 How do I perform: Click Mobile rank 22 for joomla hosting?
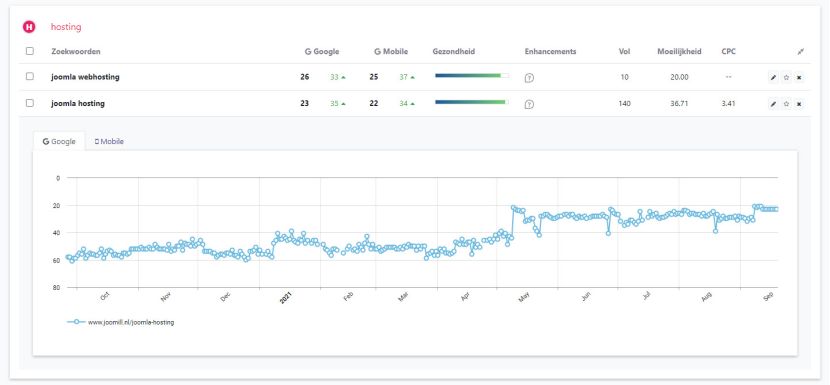[x=374, y=103]
